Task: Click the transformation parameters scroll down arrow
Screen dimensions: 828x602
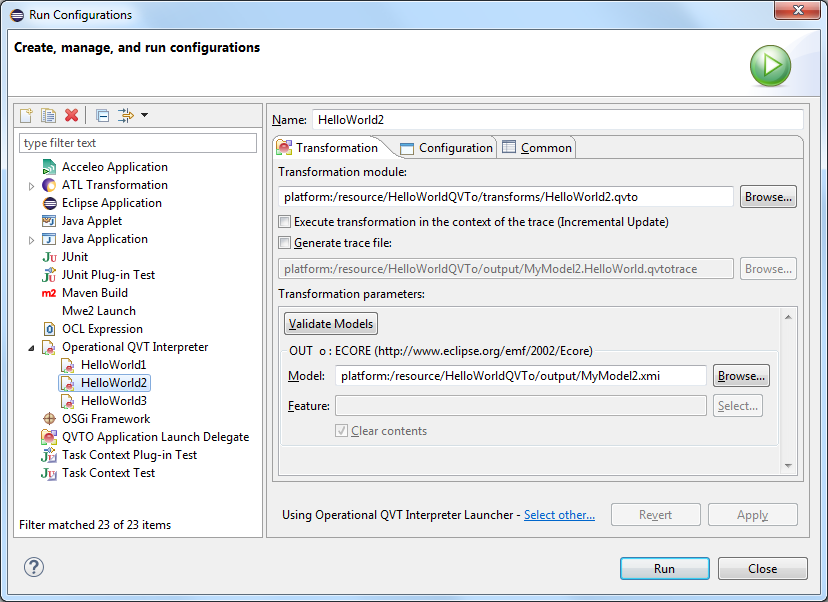Action: click(789, 465)
